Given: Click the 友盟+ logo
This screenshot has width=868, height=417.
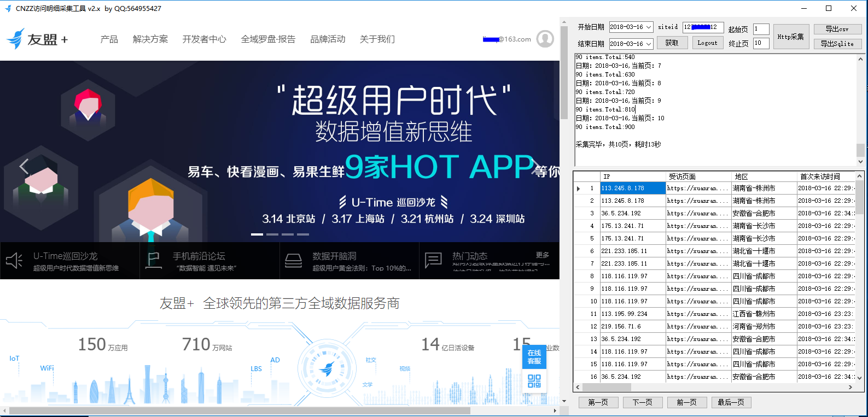Looking at the screenshot, I should pos(37,39).
